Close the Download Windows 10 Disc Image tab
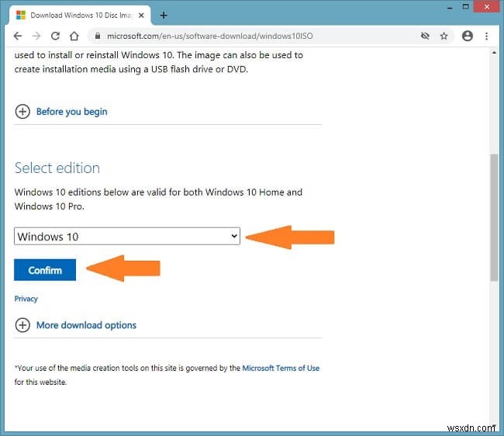 [x=141, y=15]
